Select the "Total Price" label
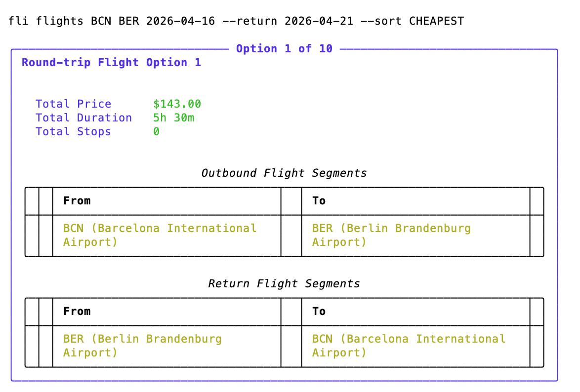This screenshot has height=392, width=580. point(73,104)
